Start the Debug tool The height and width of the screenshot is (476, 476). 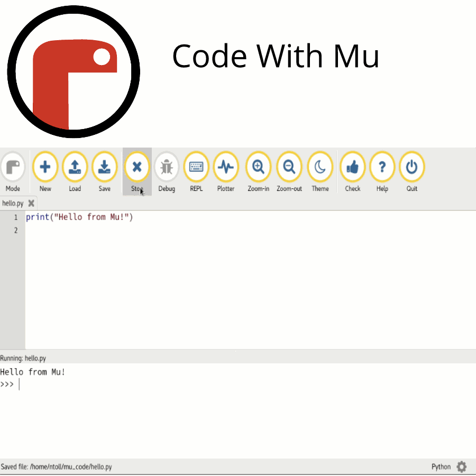pyautogui.click(x=167, y=168)
